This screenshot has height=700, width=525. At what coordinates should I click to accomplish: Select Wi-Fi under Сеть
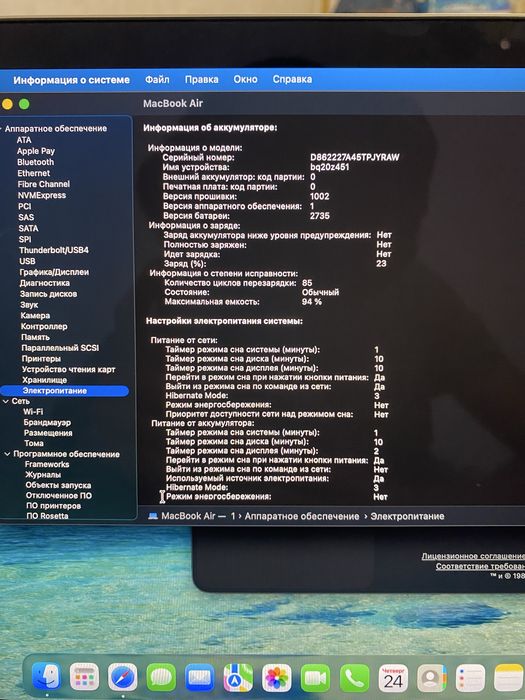click(33, 412)
